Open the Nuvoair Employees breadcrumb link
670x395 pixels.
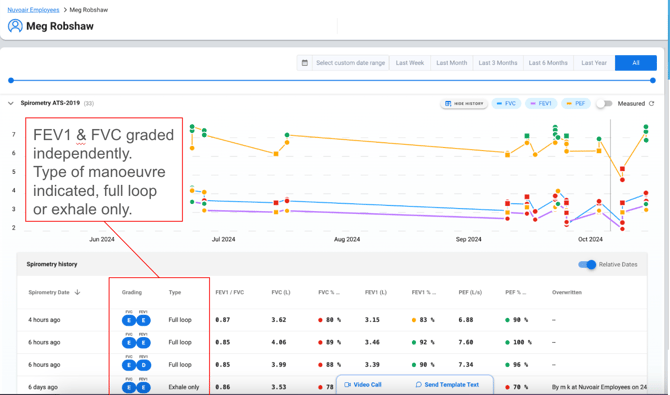click(x=33, y=10)
